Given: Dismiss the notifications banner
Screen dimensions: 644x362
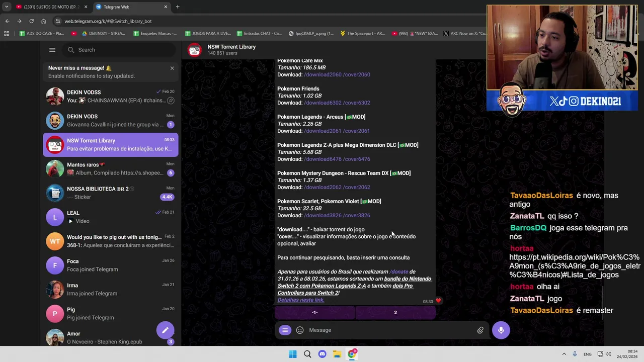Looking at the screenshot, I should tap(172, 68).
